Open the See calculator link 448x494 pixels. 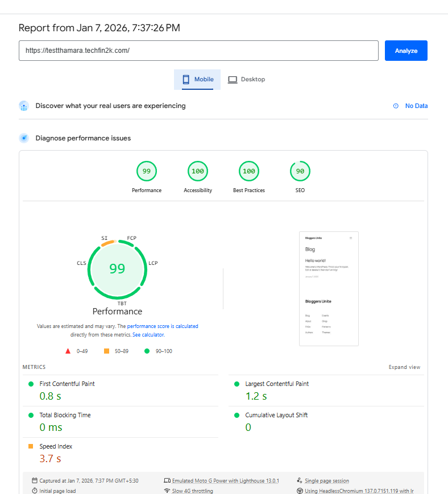[148, 335]
